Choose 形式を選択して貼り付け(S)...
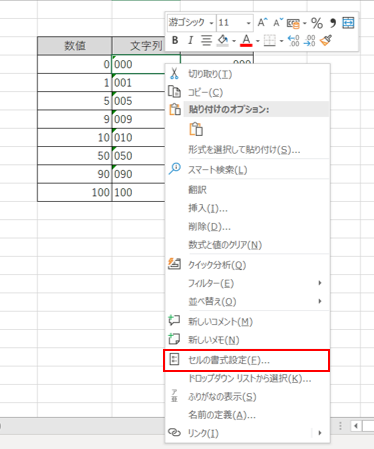 coord(247,150)
